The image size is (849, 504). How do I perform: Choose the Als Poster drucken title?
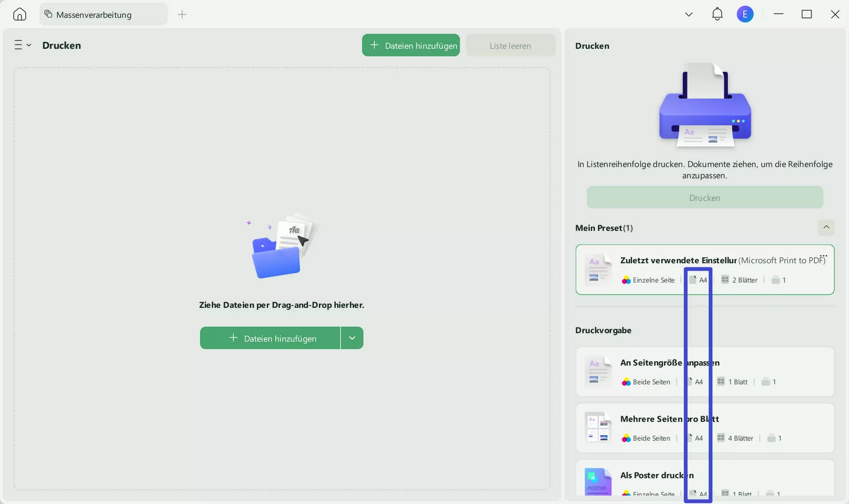point(657,475)
